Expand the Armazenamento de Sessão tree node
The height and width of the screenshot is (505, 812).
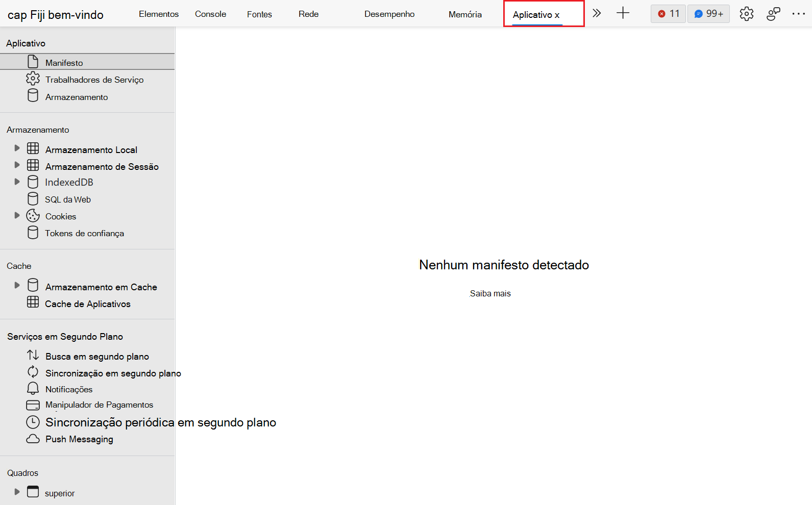[x=17, y=165]
